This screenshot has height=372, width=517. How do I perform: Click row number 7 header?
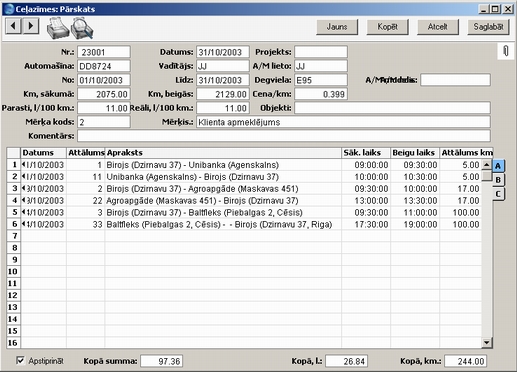pos(14,236)
